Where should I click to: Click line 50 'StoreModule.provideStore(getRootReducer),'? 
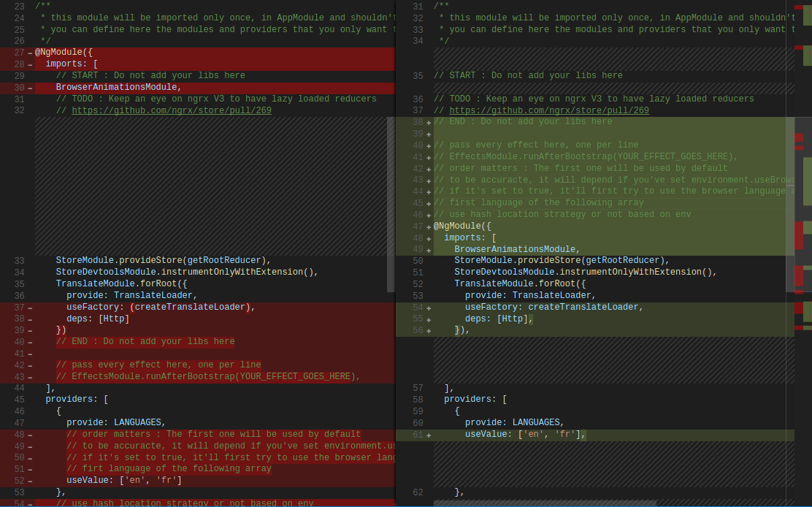coord(562,261)
